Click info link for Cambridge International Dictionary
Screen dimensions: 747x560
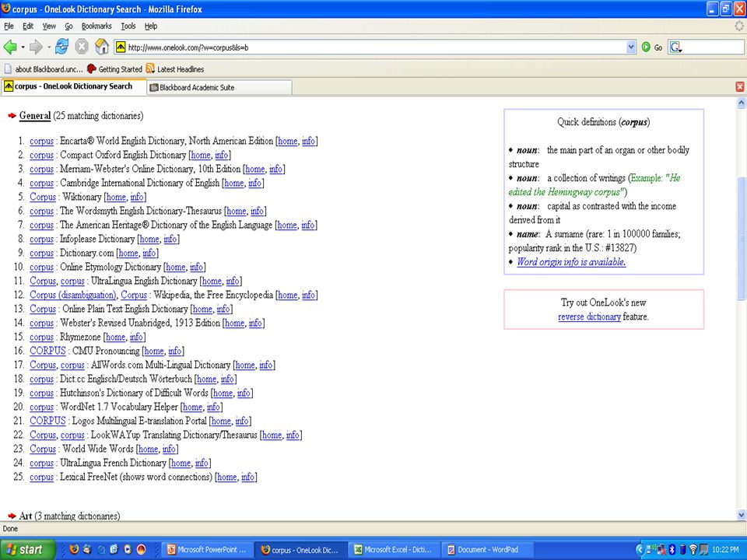coord(255,184)
